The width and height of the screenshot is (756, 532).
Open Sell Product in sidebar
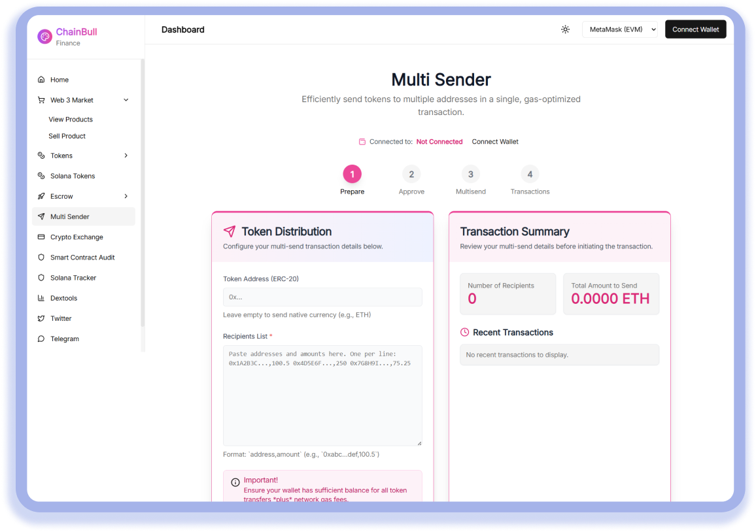coord(67,136)
